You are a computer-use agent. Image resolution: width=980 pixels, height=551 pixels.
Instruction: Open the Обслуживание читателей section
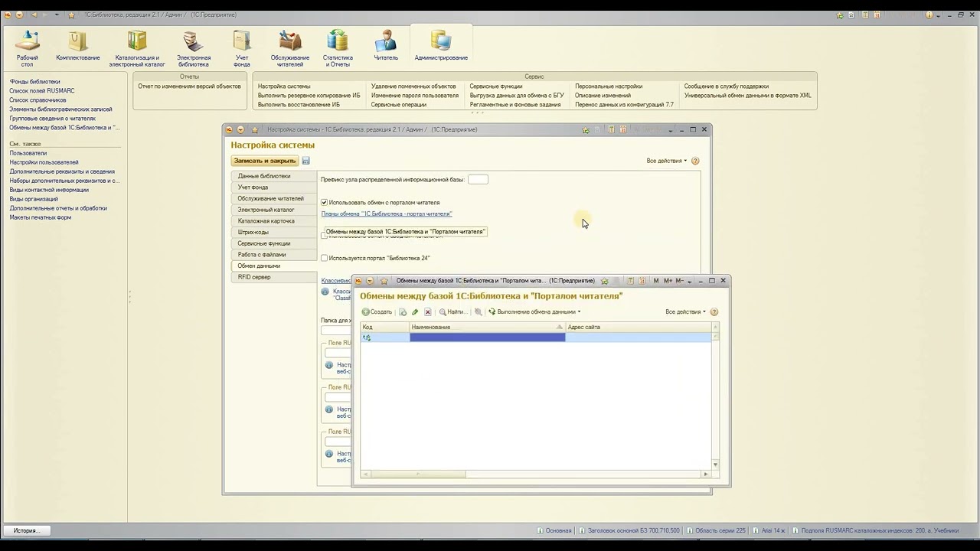click(x=290, y=48)
